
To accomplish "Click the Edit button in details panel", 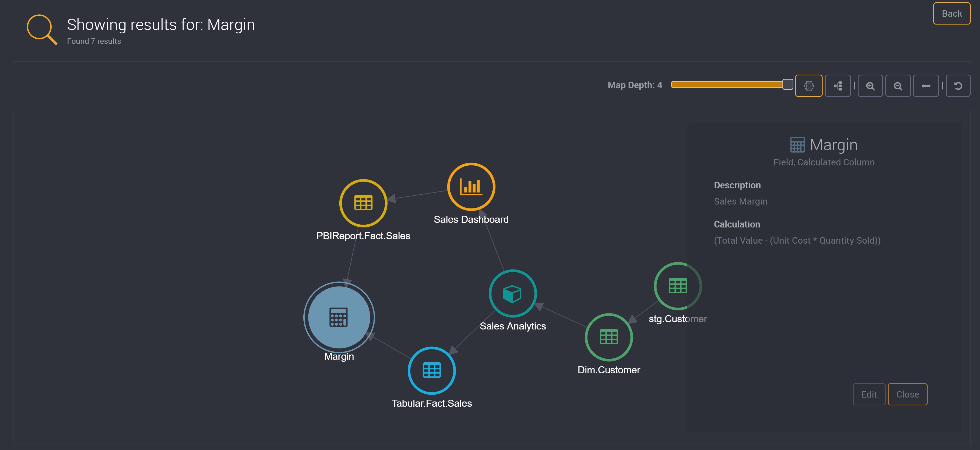I will tap(869, 394).
